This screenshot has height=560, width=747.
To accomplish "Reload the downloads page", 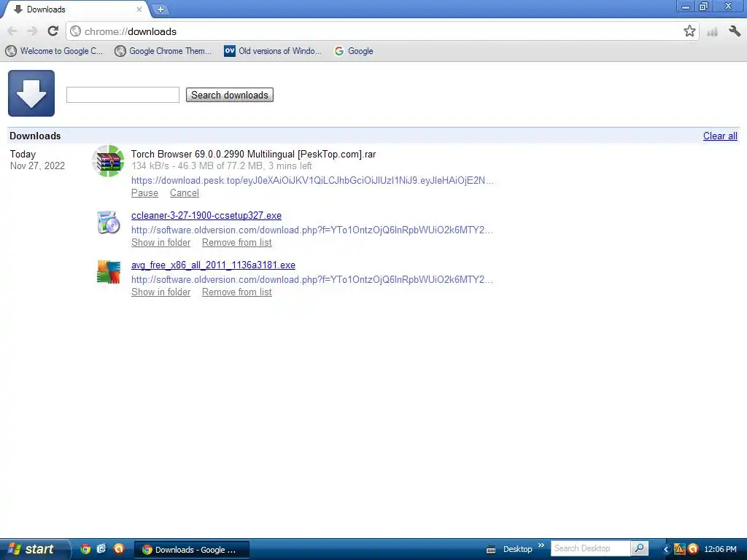I will point(53,31).
